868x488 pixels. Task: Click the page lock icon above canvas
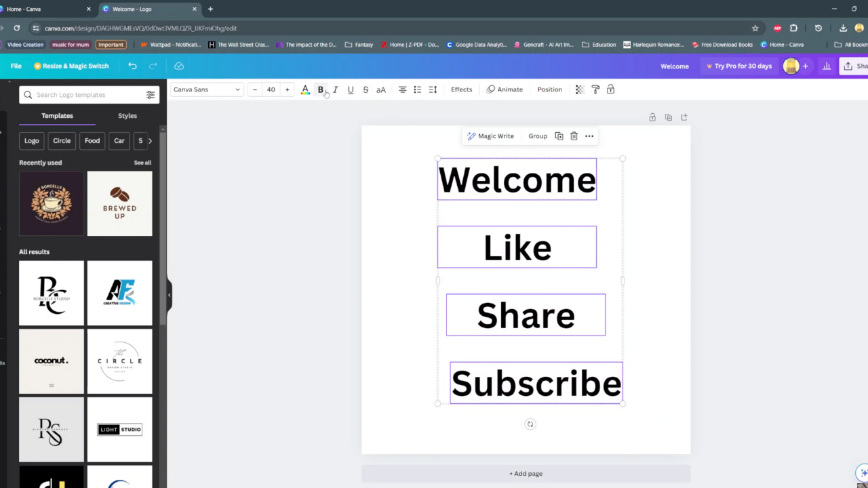pos(652,117)
